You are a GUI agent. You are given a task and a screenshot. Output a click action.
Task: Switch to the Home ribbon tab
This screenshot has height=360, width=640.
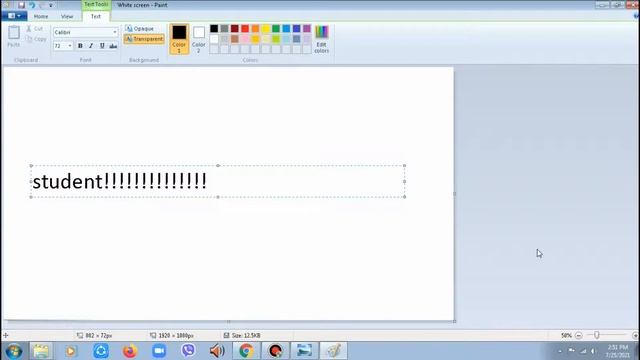41,16
